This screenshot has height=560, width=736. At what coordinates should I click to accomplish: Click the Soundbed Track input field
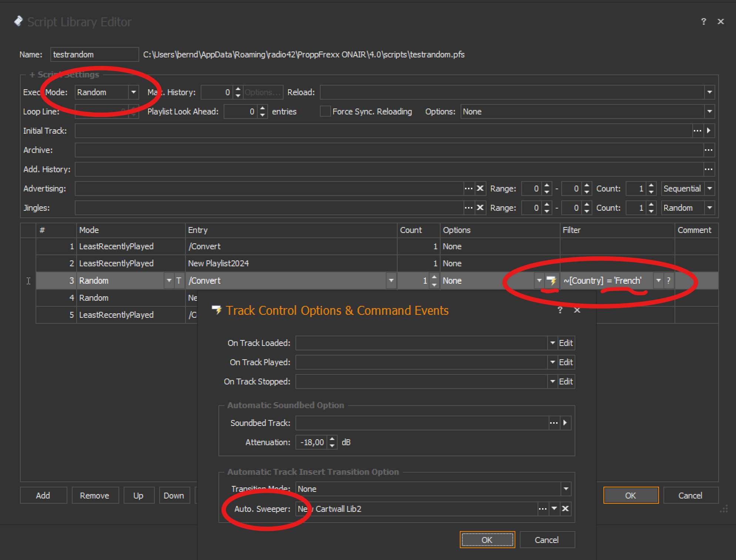422,423
